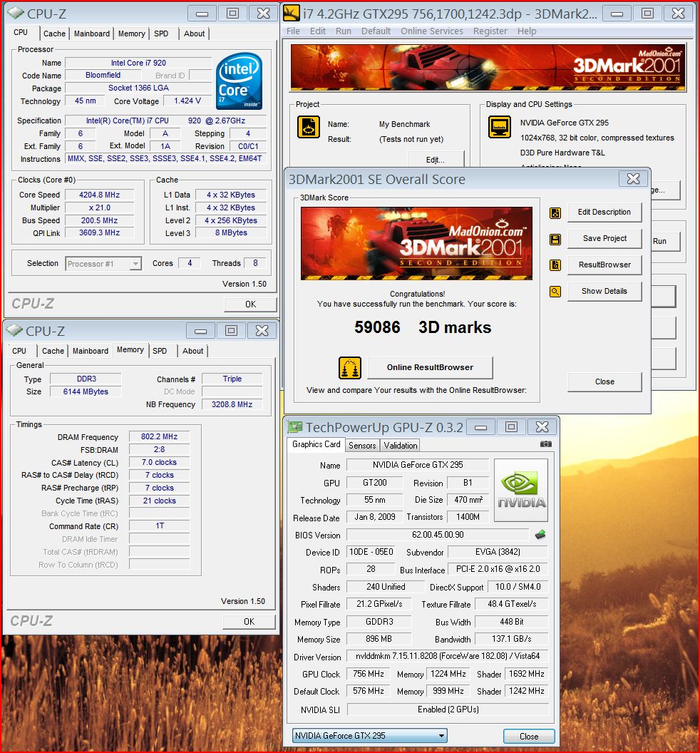This screenshot has height=753, width=700.
Task: Click OK in the bottom CPU-Z window
Action: tap(249, 622)
